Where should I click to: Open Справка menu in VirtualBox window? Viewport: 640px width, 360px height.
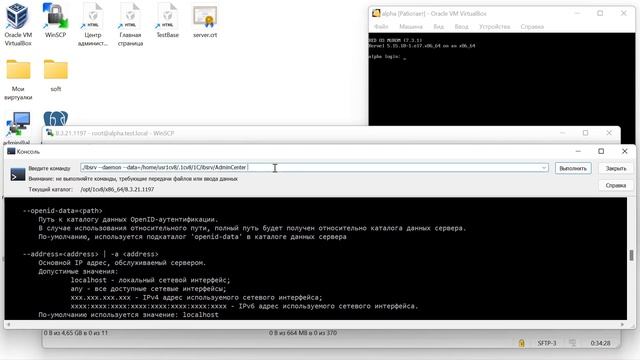pyautogui.click(x=532, y=27)
